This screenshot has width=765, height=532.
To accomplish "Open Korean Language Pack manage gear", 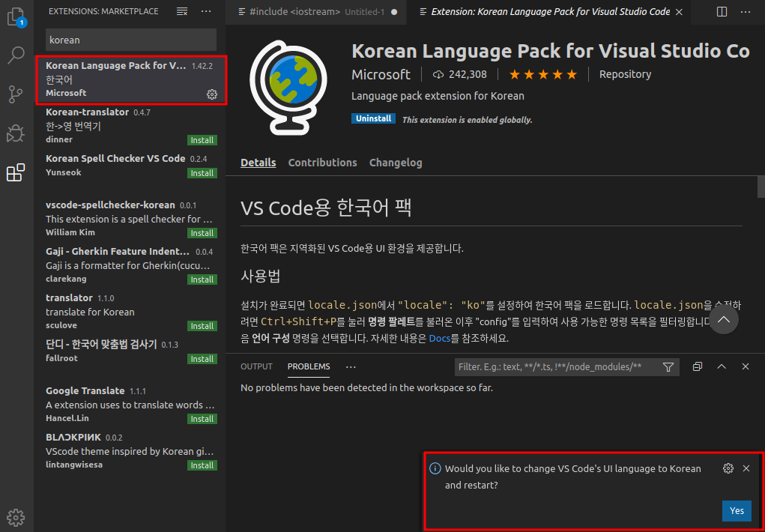I will coord(212,94).
